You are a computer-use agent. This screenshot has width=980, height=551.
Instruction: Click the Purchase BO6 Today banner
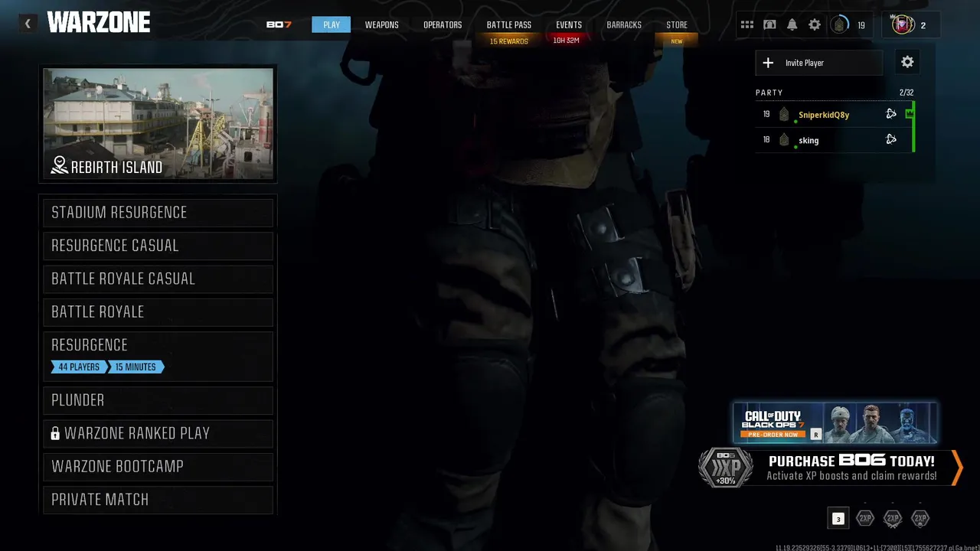831,468
